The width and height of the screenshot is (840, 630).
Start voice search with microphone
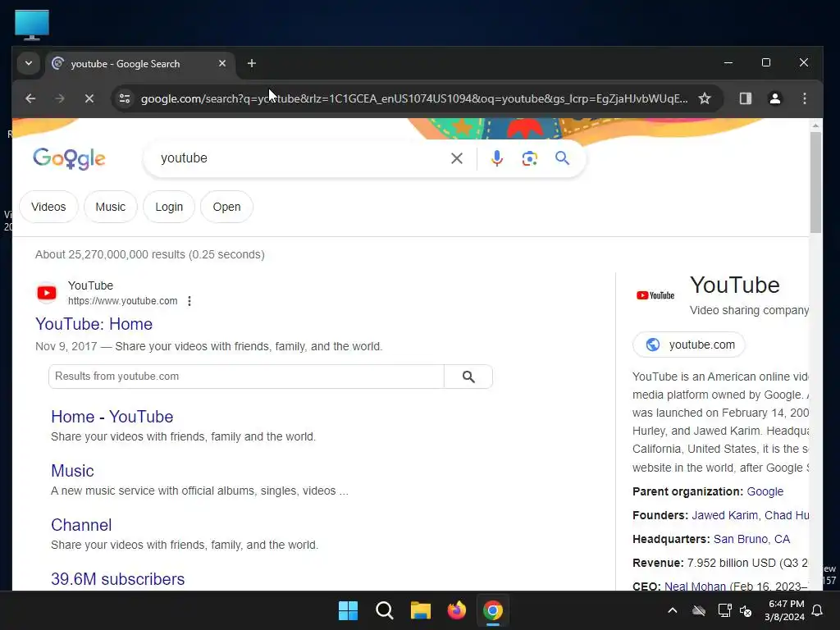496,158
